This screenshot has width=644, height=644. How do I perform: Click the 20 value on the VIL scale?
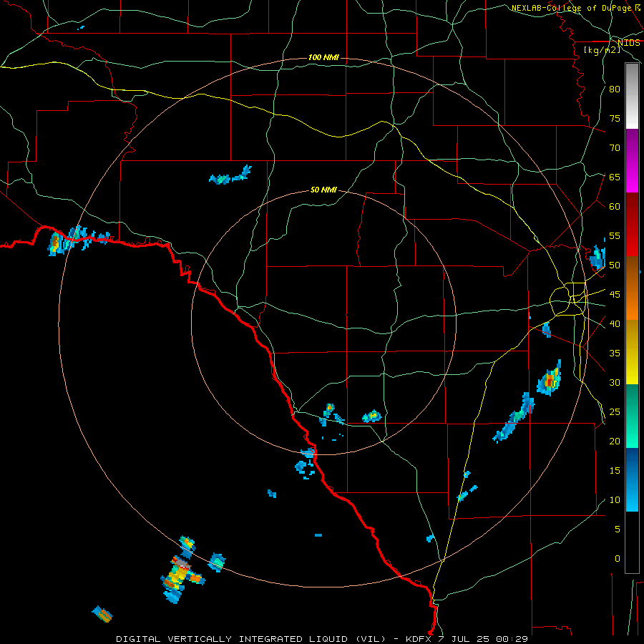pos(615,441)
